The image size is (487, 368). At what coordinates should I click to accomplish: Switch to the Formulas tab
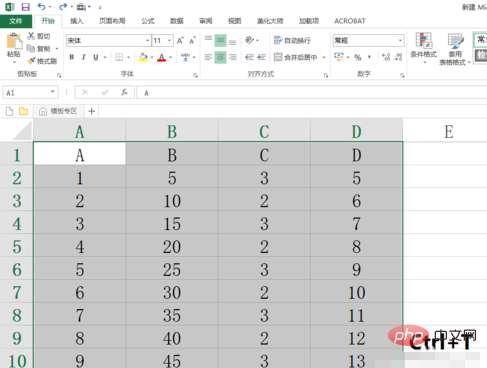(x=148, y=21)
